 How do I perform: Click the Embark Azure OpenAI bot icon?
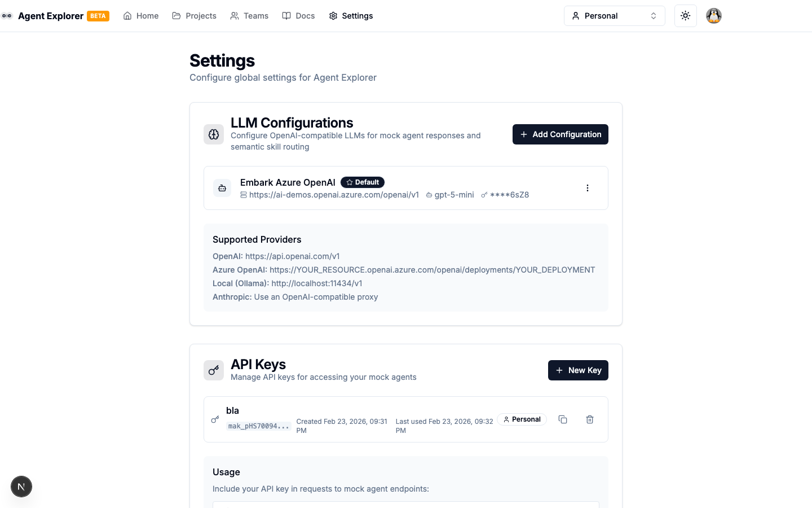tap(222, 188)
